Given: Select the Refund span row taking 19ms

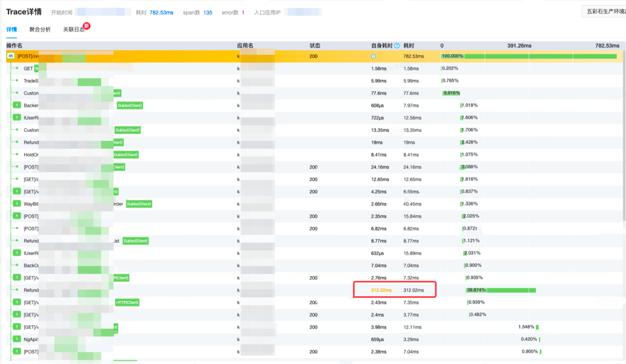Looking at the screenshot, I should coord(315,142).
